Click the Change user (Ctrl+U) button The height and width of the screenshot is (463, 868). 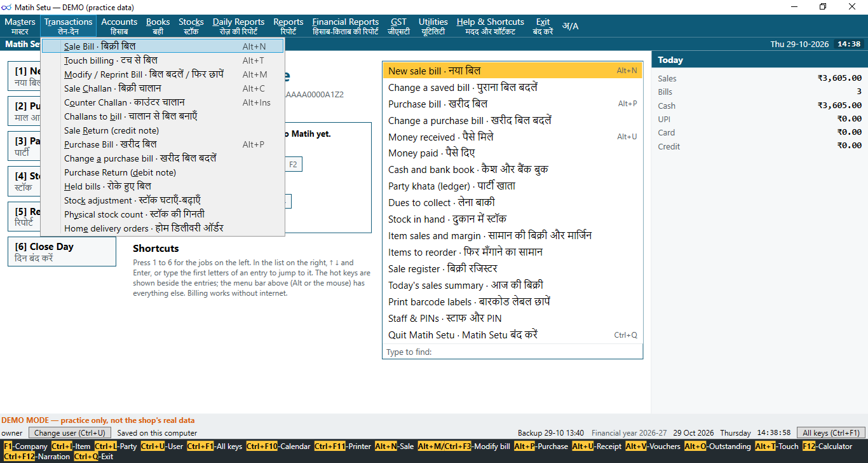coord(70,433)
